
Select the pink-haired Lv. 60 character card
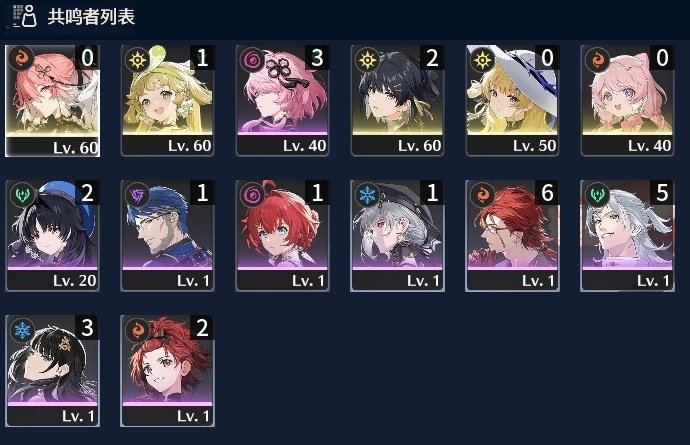52,101
